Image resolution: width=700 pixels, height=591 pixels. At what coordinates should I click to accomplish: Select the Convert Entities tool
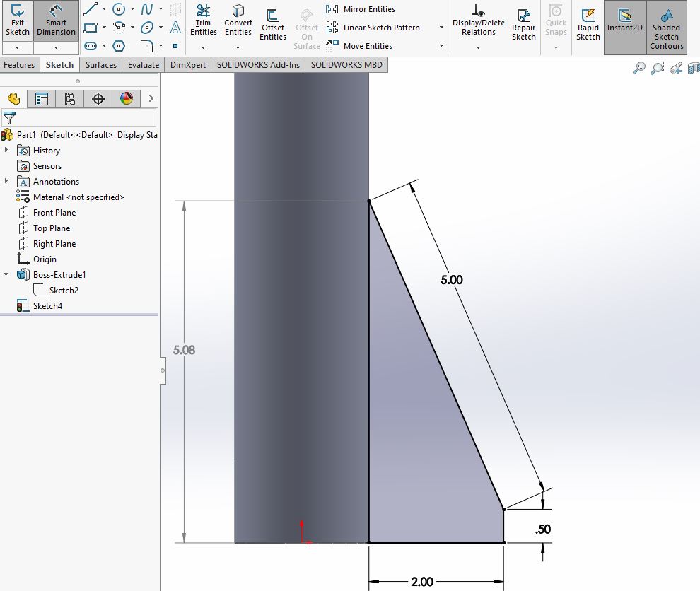click(238, 21)
